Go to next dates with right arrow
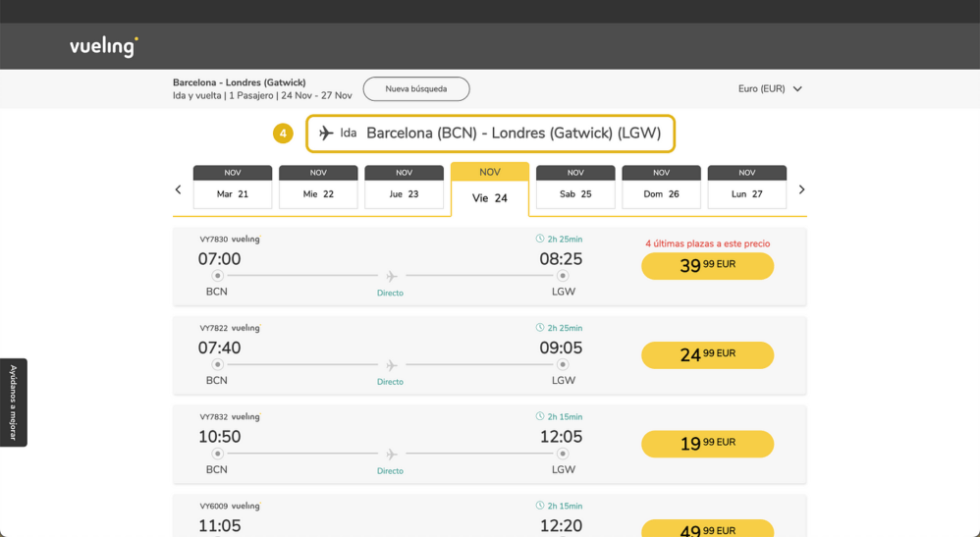Viewport: 980px width, 537px height. click(802, 189)
